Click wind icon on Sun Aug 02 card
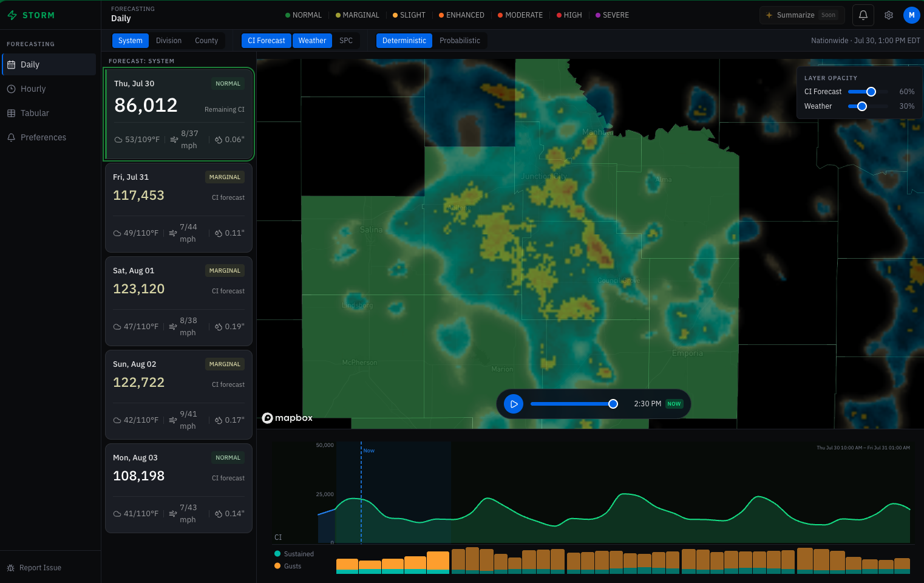 tap(173, 420)
